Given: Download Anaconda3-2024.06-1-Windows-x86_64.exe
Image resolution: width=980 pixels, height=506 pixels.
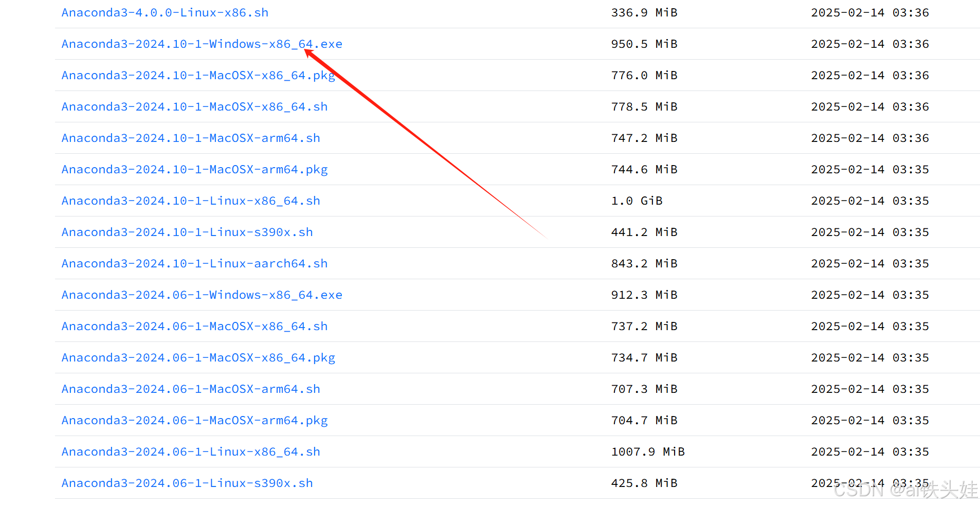Looking at the screenshot, I should 202,295.
